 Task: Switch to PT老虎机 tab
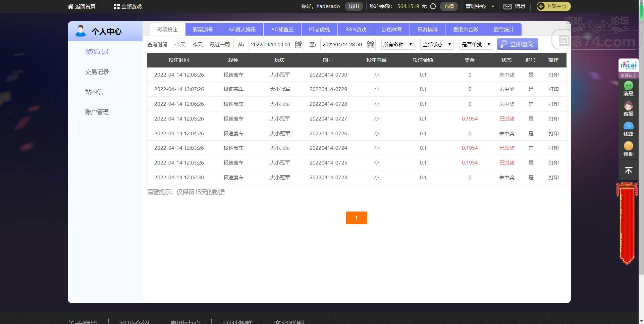click(319, 30)
